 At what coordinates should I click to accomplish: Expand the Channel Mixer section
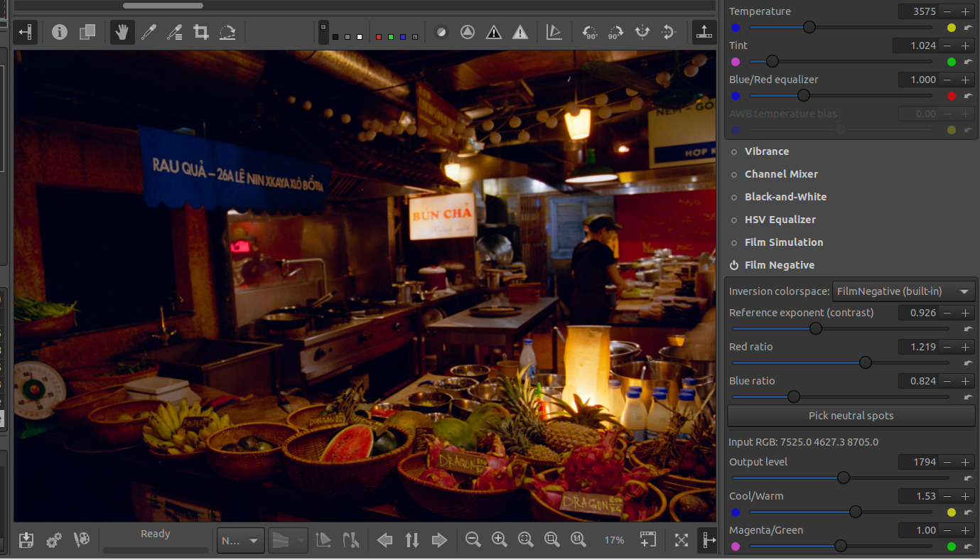coord(781,174)
